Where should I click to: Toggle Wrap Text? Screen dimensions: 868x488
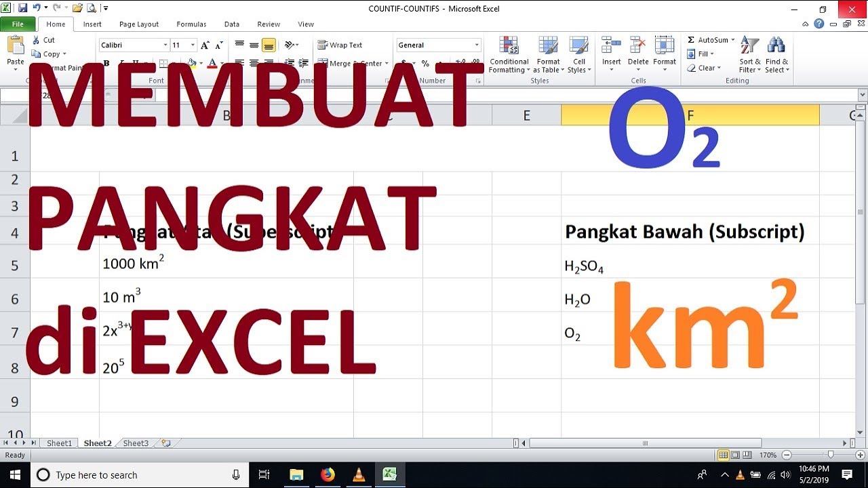[340, 45]
